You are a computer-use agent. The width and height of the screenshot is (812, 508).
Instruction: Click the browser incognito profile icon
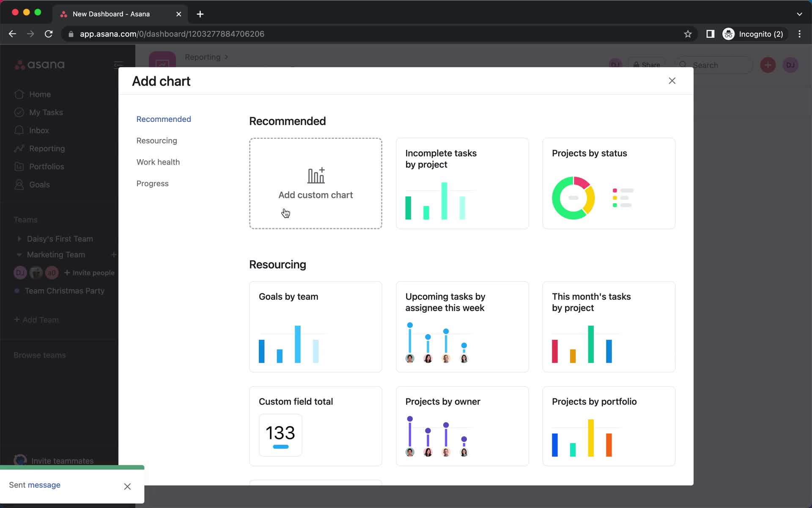pos(728,34)
